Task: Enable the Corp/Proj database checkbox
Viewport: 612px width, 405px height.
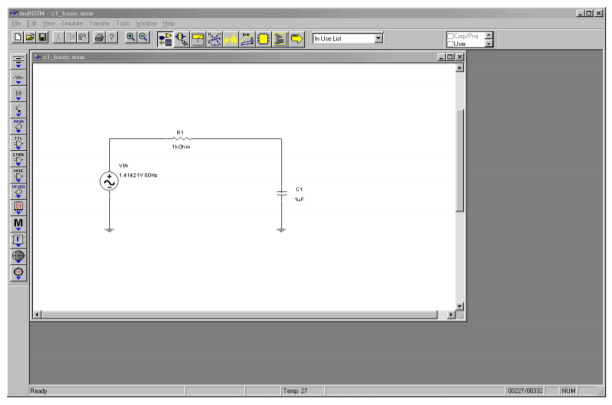Action: tap(453, 35)
